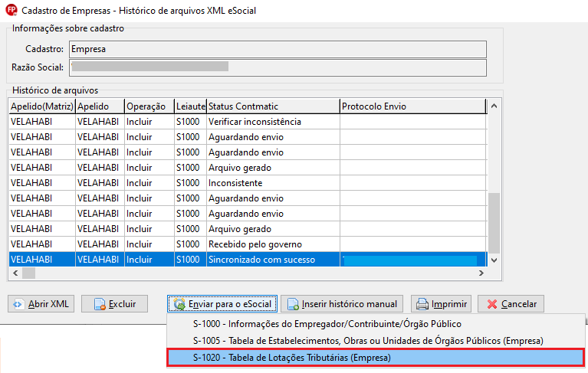Click the Protocolo Envio column header
Viewport: 588px width, 373px height.
(x=413, y=106)
